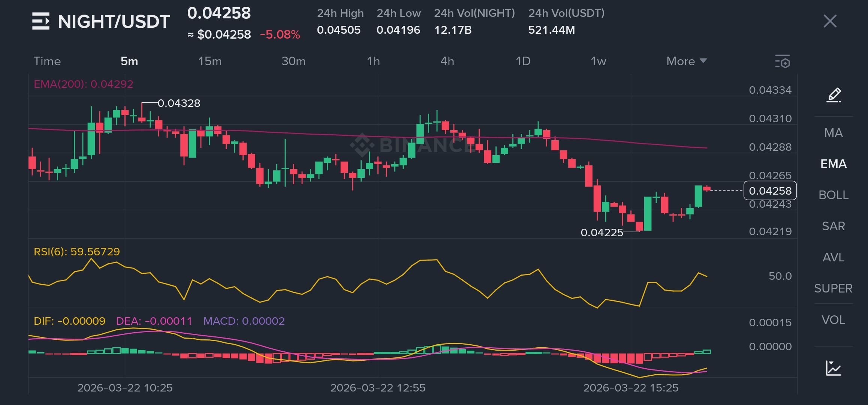Choose the Time line view
Viewport: 868px width, 405px height.
coord(47,61)
